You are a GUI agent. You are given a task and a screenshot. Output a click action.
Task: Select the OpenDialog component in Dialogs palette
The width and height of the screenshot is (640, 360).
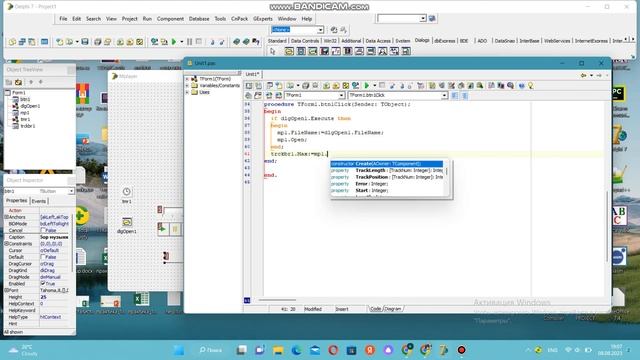(x=289, y=51)
